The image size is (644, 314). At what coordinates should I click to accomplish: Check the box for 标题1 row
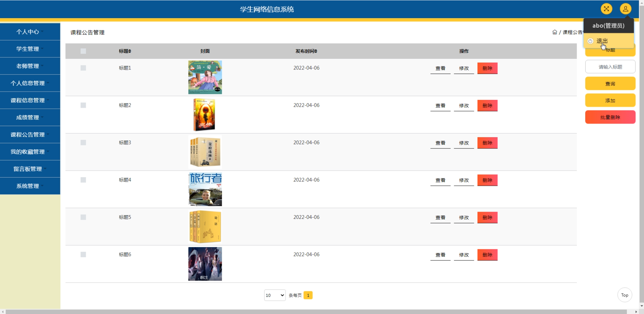[x=83, y=68]
